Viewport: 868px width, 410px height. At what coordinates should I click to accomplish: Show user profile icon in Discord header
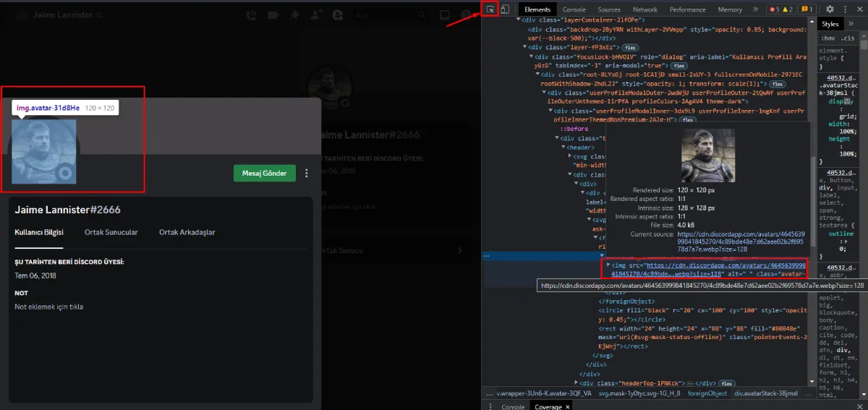(337, 14)
